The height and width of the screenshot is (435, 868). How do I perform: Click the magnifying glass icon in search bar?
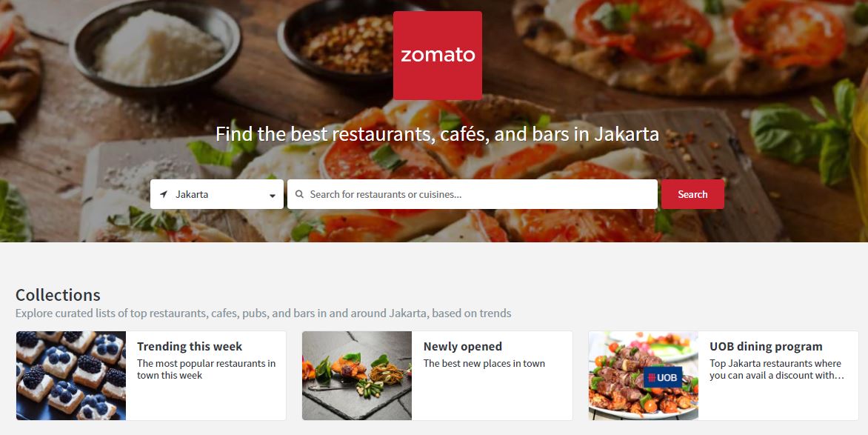tap(299, 194)
